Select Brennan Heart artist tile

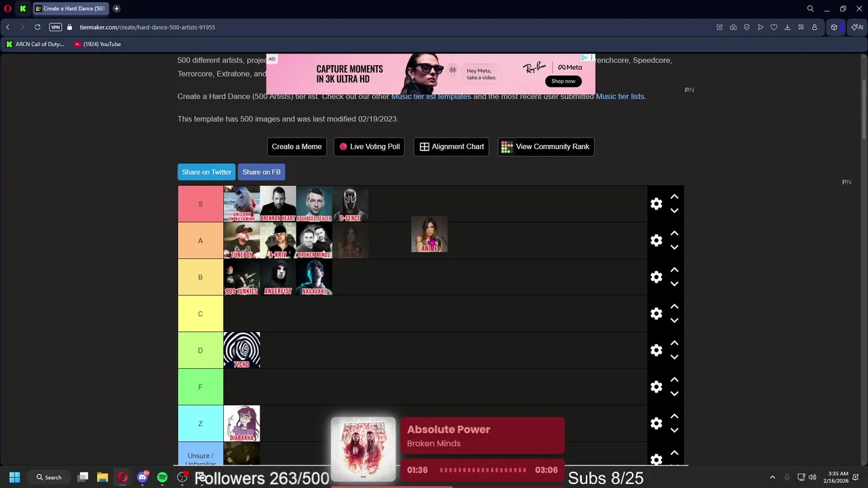point(278,204)
